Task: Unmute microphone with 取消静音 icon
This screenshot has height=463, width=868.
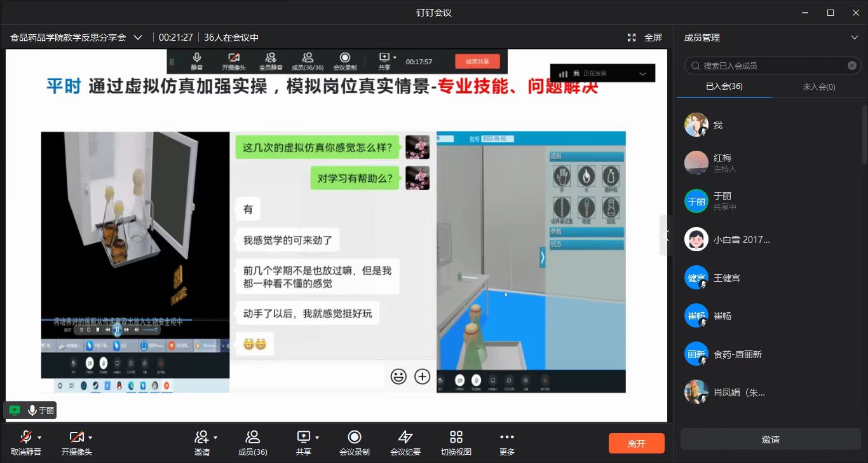Action: pos(25,438)
